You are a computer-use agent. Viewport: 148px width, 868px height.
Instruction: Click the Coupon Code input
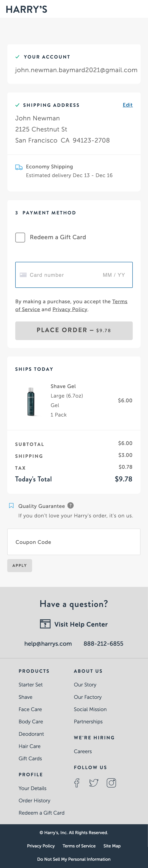(x=74, y=542)
